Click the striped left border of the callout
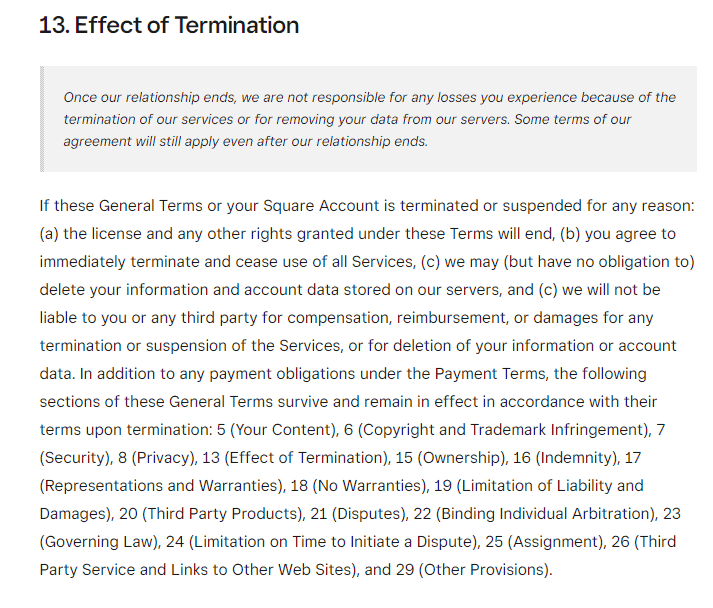The image size is (713, 608). (43, 119)
